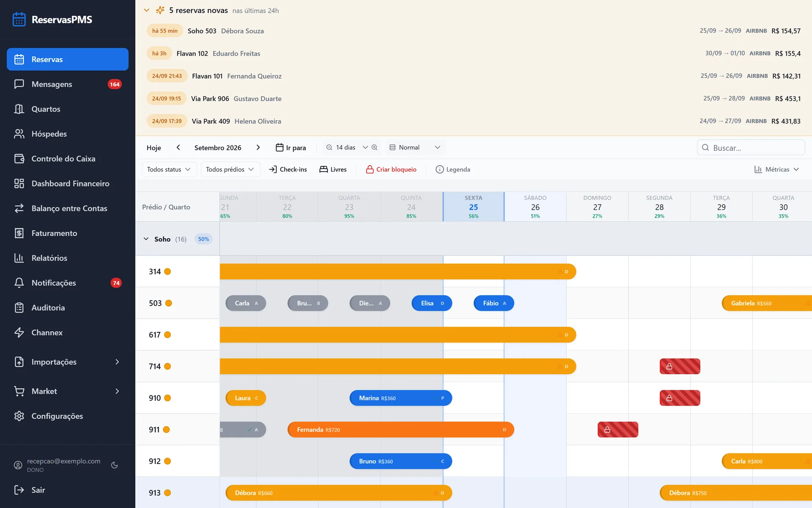Image resolution: width=812 pixels, height=508 pixels.
Task: Toggle the Check-ins filter
Action: (288, 169)
